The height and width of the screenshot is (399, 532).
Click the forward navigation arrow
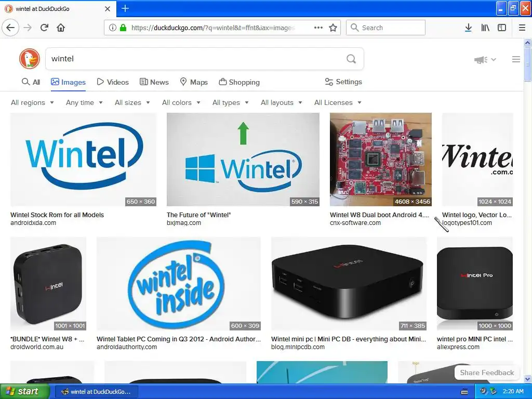tap(28, 28)
